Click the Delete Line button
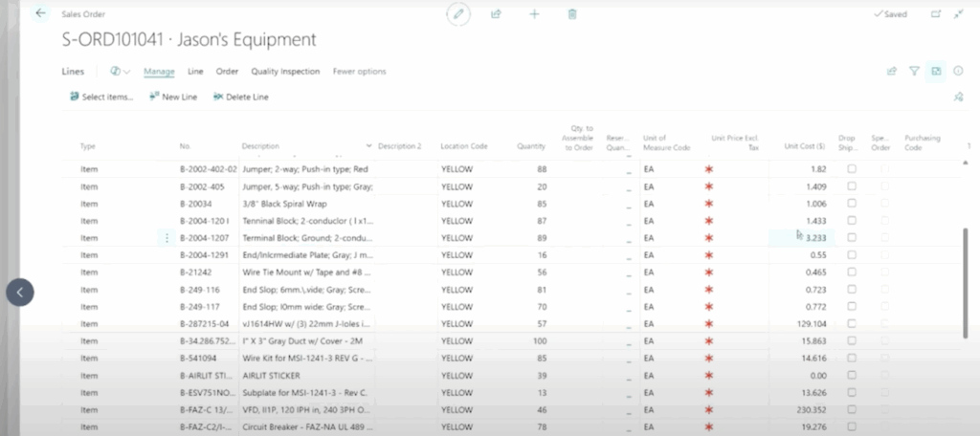The image size is (980, 436). [x=240, y=97]
